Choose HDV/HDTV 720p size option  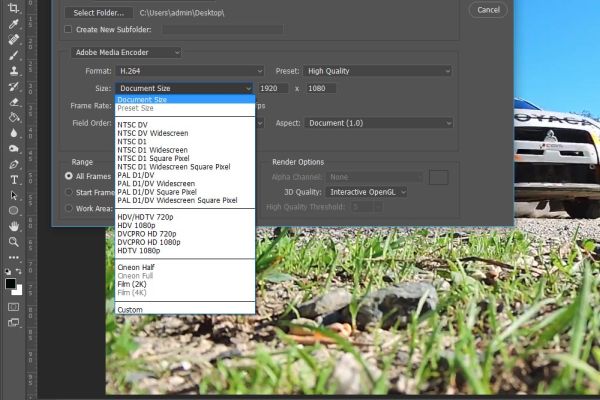click(185, 217)
